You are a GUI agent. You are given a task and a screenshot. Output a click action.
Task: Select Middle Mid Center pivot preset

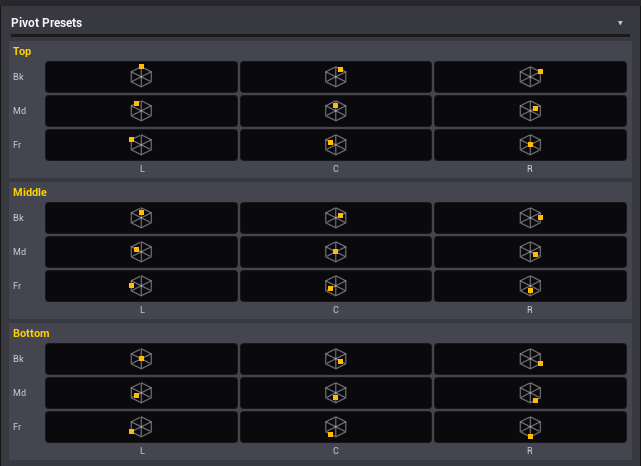coord(336,252)
